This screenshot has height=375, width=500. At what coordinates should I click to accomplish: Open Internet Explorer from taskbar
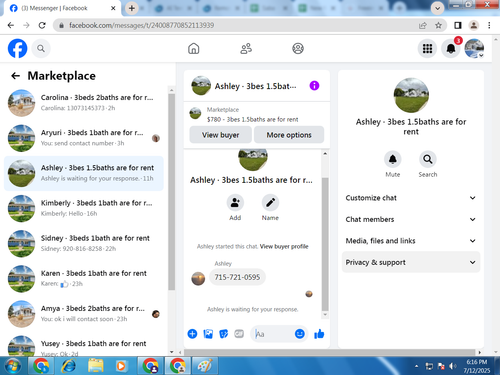tap(68, 366)
